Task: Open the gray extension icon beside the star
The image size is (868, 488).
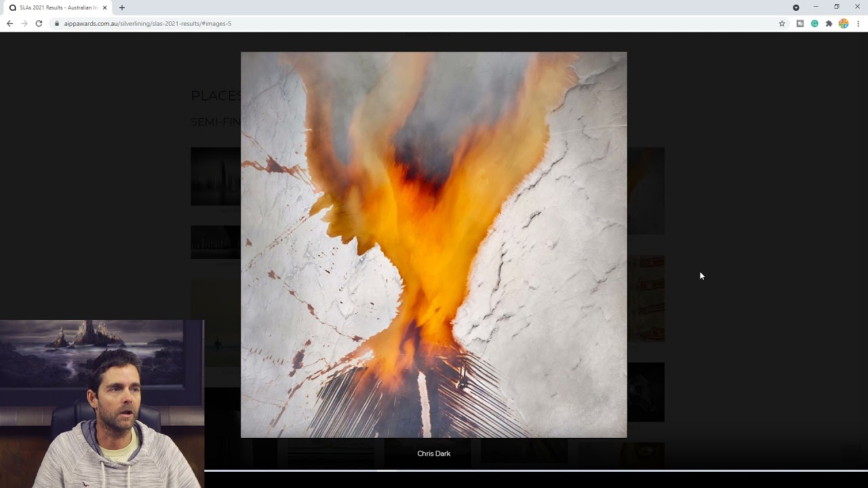Action: pos(800,23)
